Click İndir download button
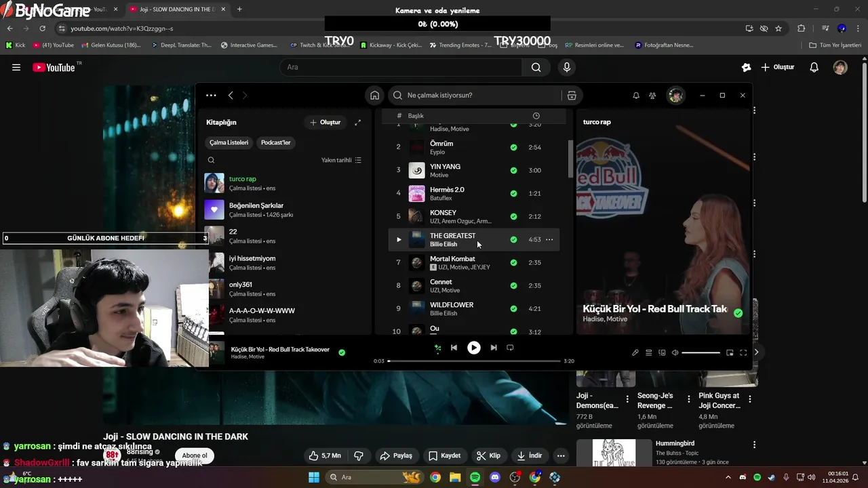The image size is (868, 488). click(x=530, y=455)
